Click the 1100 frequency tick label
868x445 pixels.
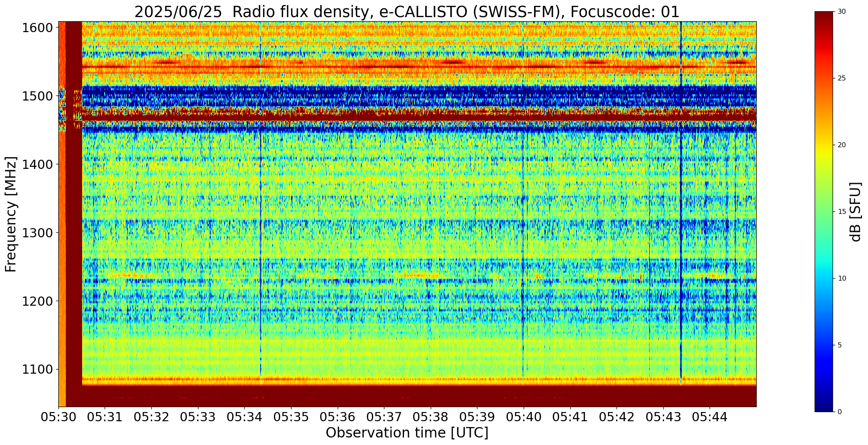pos(38,370)
